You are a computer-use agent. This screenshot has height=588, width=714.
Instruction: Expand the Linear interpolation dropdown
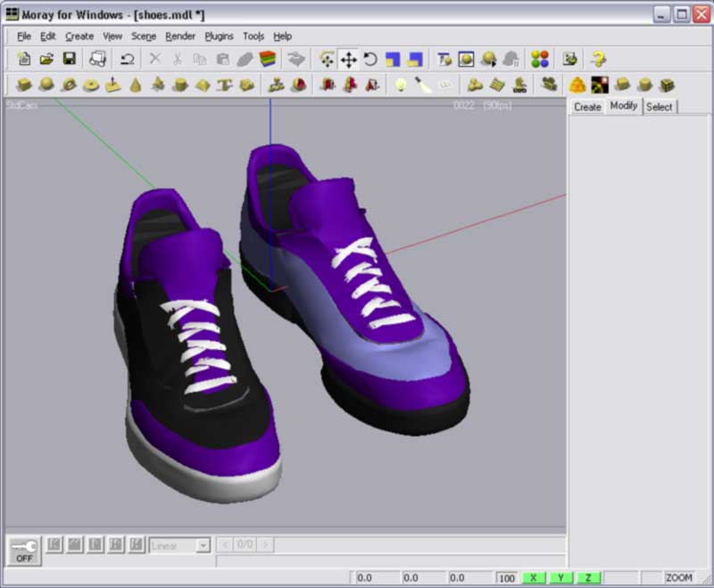click(203, 545)
